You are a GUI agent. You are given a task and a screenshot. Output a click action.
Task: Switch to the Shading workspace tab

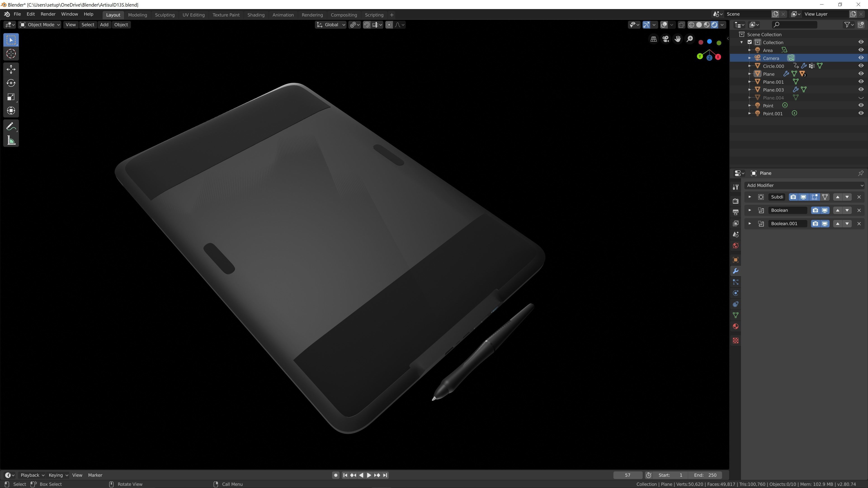[256, 15]
